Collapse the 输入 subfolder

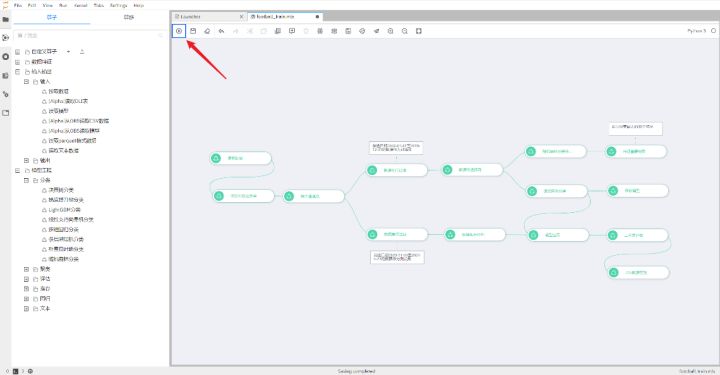(x=26, y=81)
